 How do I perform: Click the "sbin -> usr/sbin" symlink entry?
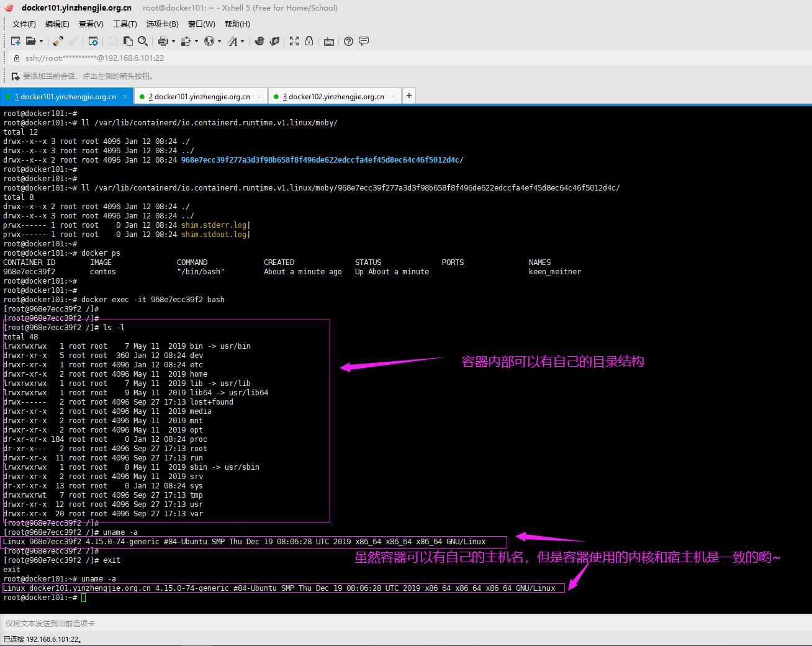point(225,467)
